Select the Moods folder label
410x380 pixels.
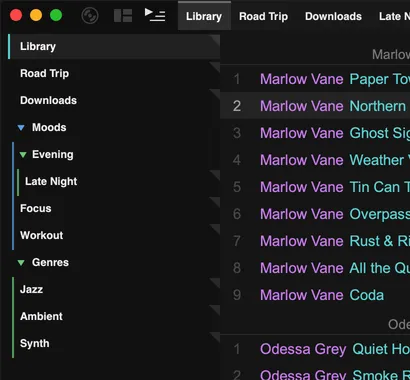point(49,127)
